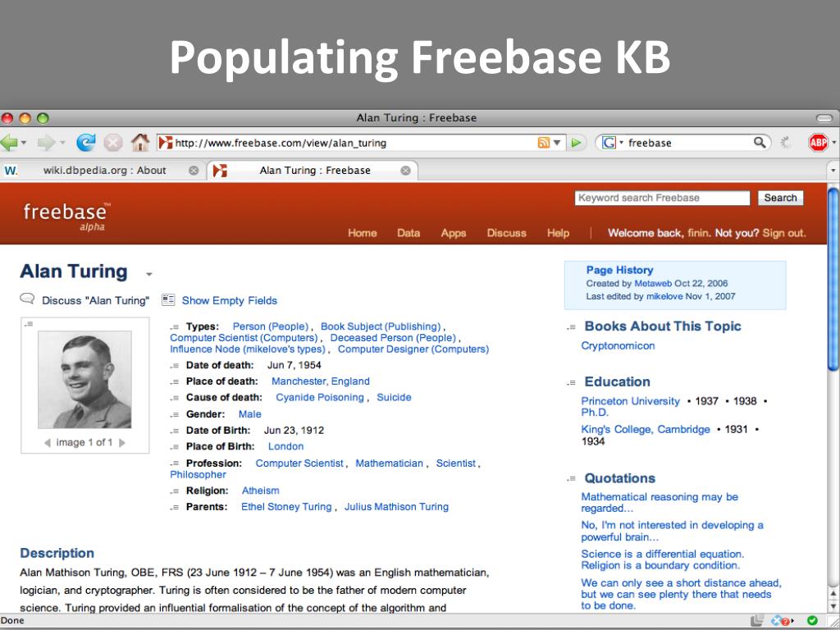Open the tab list dropdown at the tab bar end
This screenshot has width=840, height=630.
pos(833,171)
